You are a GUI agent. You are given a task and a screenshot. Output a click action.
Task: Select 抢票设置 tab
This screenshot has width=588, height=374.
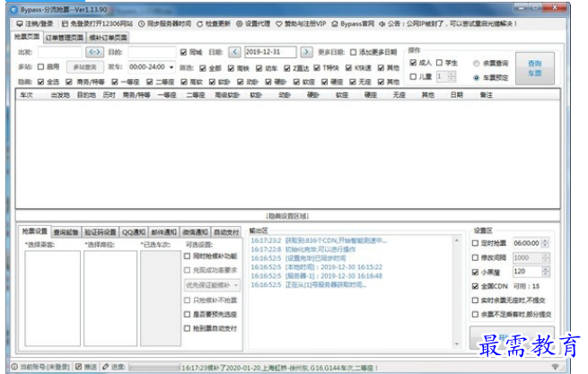click(34, 231)
